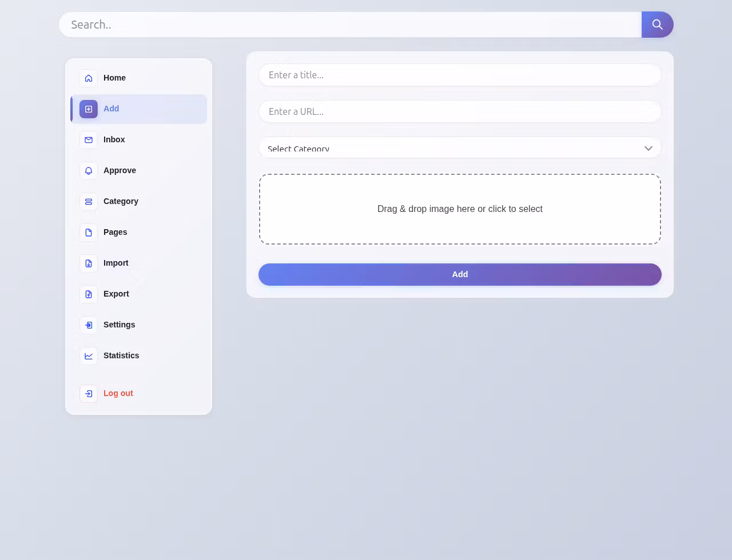Click the Export file icon

point(89,294)
